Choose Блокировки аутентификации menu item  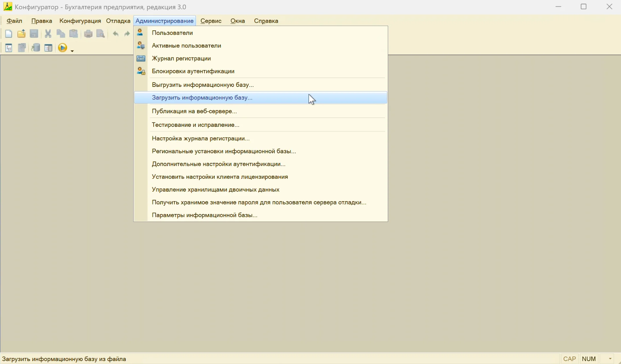pyautogui.click(x=261, y=71)
